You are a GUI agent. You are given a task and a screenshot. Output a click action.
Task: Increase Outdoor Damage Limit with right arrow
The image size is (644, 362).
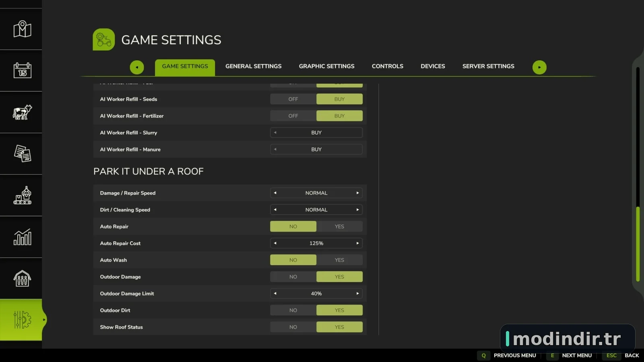357,294
